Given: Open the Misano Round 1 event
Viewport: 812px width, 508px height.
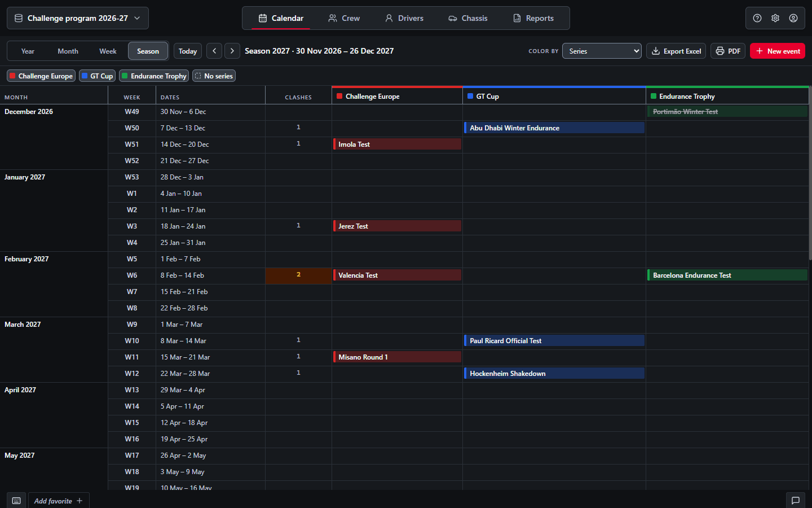Looking at the screenshot, I should click(x=397, y=357).
